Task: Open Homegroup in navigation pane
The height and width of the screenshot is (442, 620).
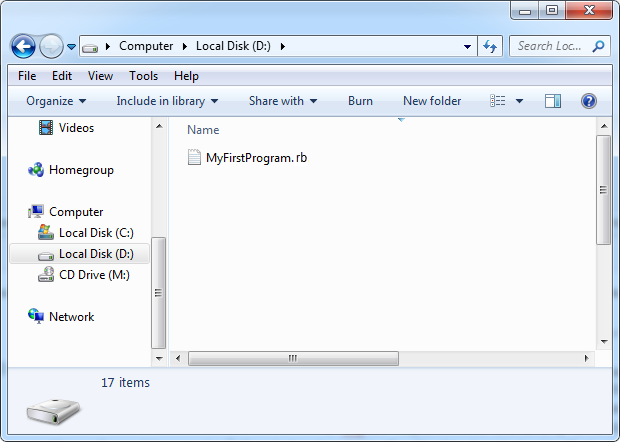Action: coord(80,170)
